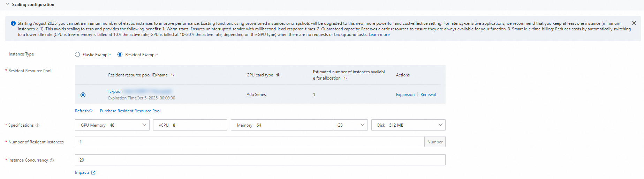Click the Number of Resident Instances field
Image resolution: width=644 pixels, height=179 pixels.
pyautogui.click(x=249, y=142)
